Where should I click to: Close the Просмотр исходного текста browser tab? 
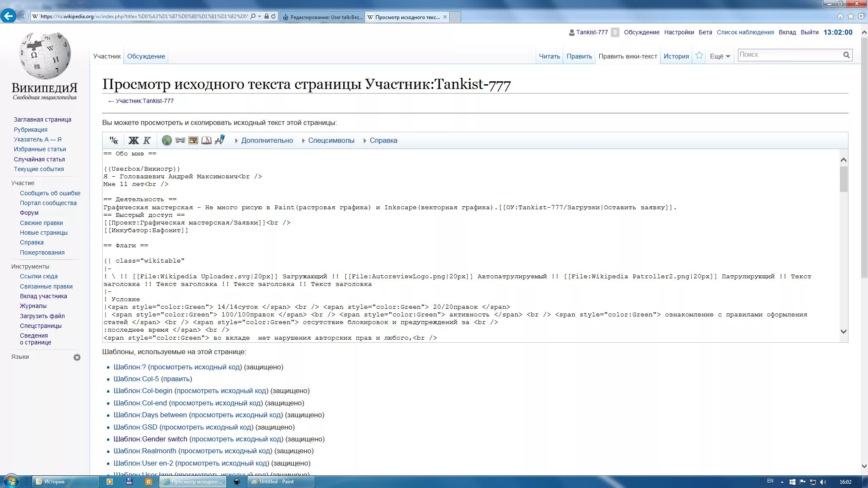[x=445, y=17]
